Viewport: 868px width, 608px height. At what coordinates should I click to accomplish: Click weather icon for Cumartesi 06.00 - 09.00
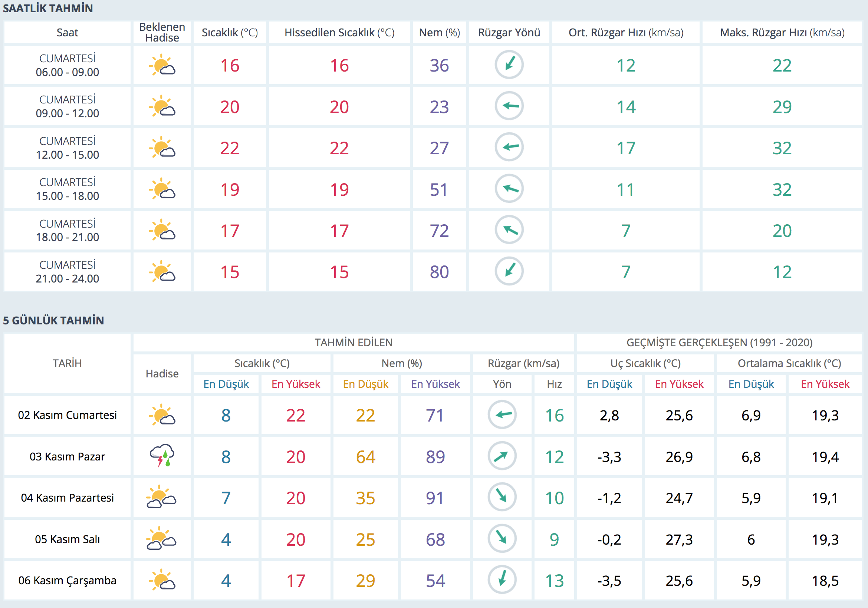tap(162, 65)
